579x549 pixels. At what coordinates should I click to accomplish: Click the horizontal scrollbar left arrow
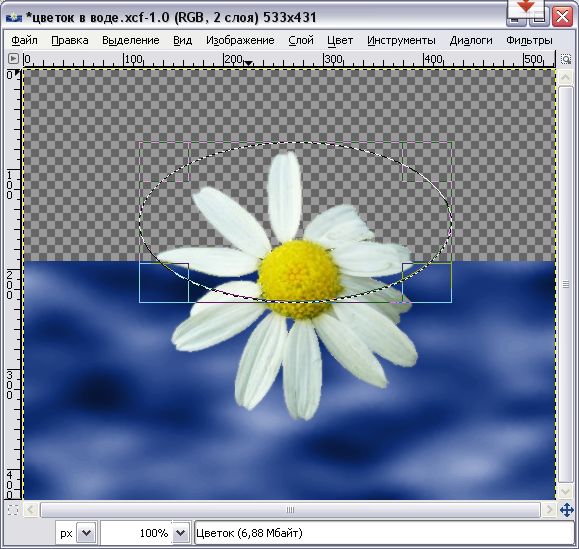coord(31,510)
